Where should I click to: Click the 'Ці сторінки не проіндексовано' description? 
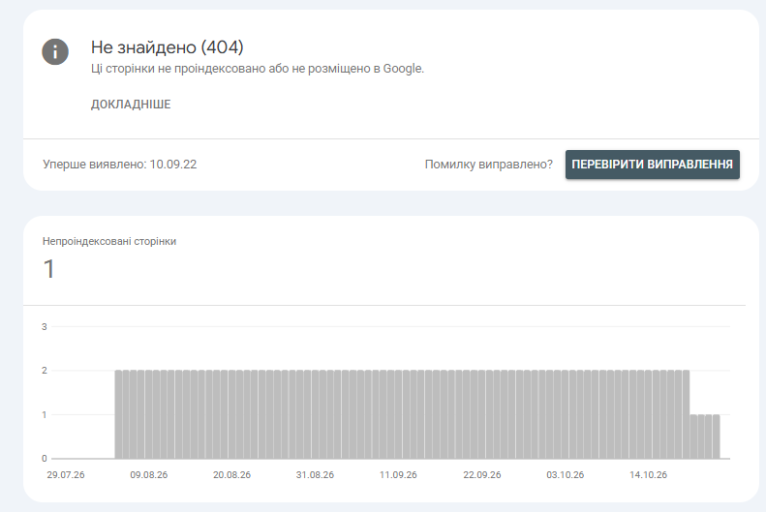coord(257,68)
